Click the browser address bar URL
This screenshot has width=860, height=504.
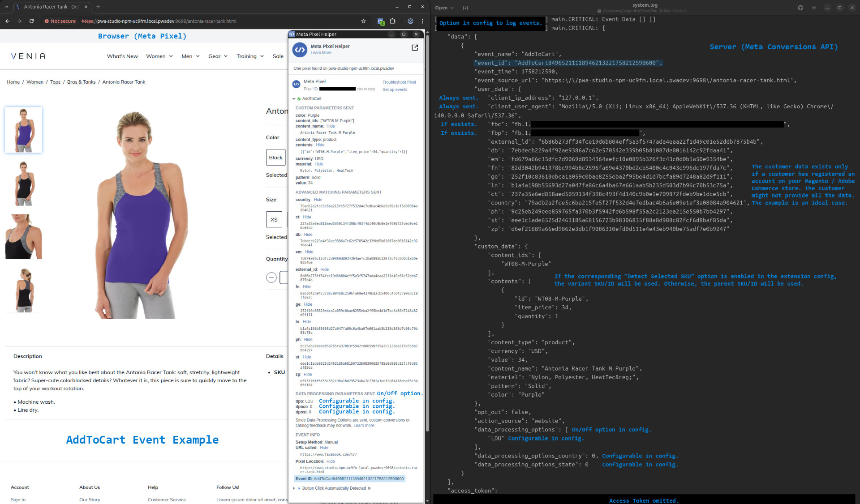click(159, 21)
